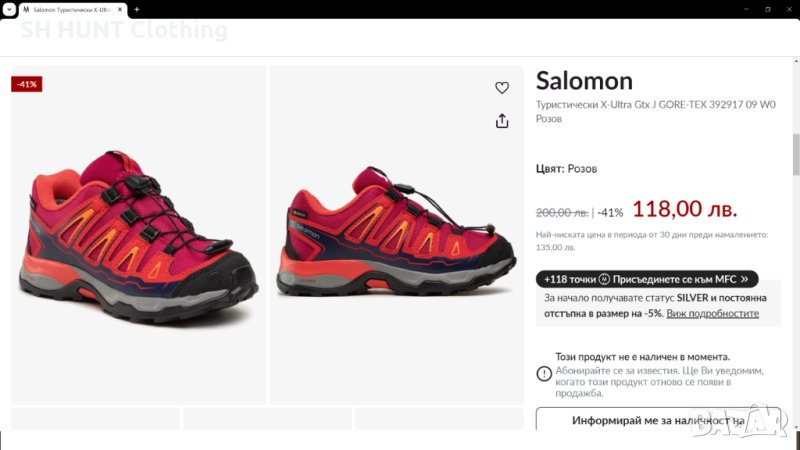Open the right side-view shoe image
This screenshot has width=800, height=450.
[x=397, y=234]
